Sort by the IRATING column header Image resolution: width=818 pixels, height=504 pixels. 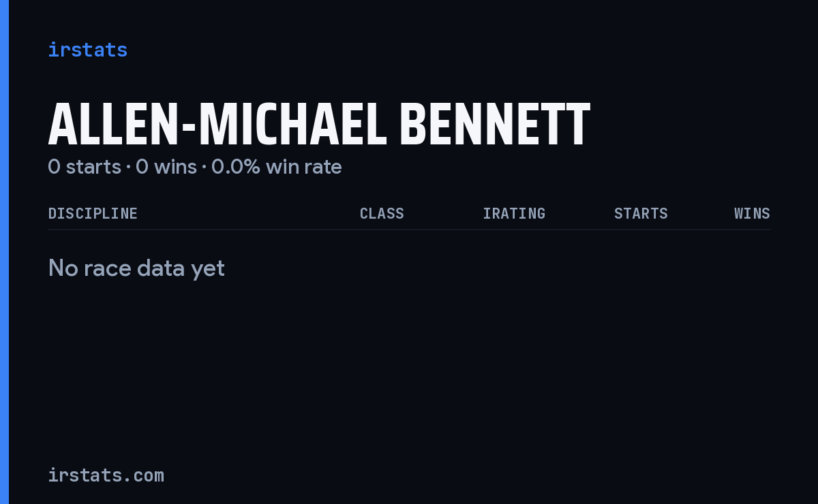pos(514,213)
